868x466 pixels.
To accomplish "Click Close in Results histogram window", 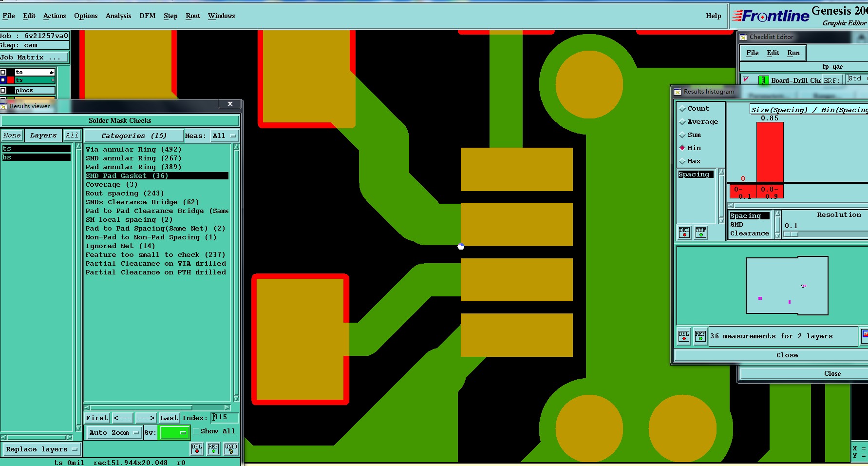I will [787, 355].
